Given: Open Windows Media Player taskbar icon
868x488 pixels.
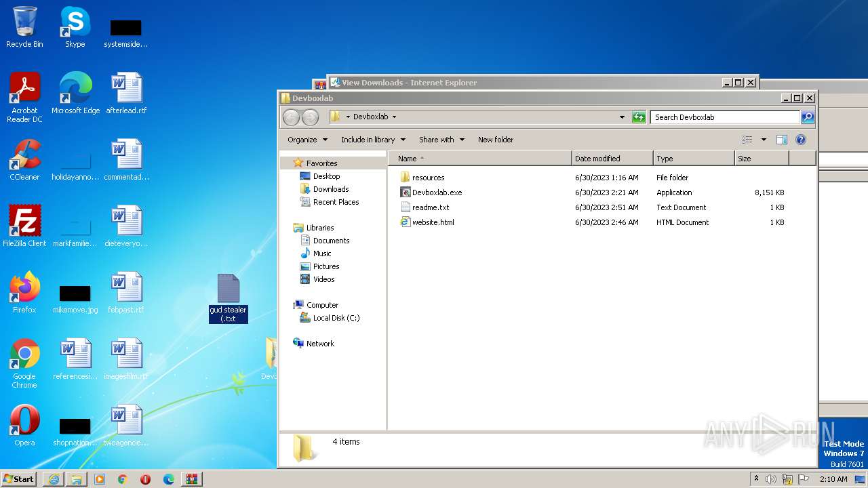Looking at the screenshot, I should 100,479.
